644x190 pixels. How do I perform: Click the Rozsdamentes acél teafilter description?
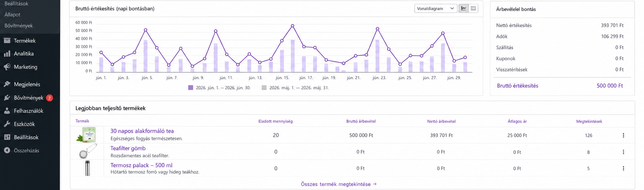140,155
